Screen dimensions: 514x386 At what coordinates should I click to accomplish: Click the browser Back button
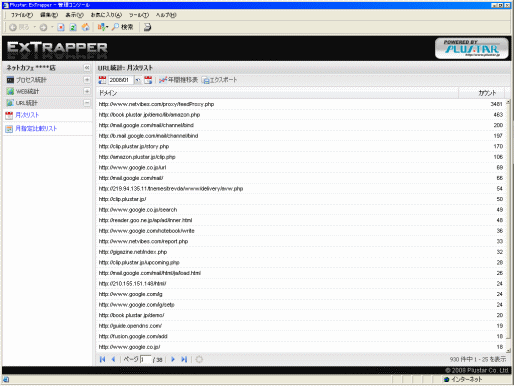[19, 27]
